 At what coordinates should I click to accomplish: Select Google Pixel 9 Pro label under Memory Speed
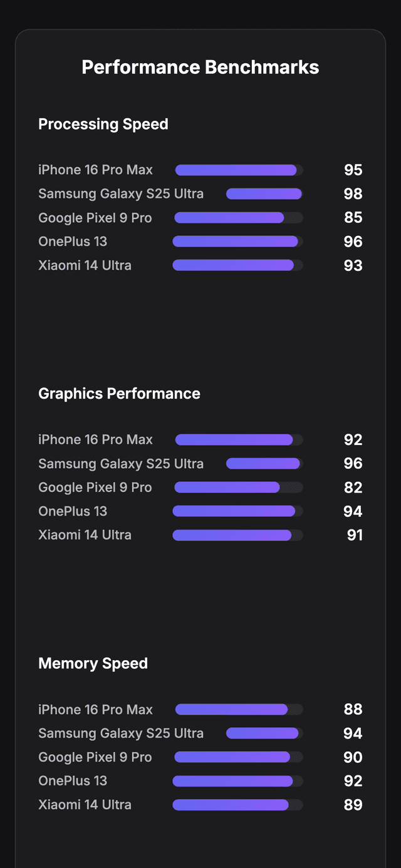[95, 757]
